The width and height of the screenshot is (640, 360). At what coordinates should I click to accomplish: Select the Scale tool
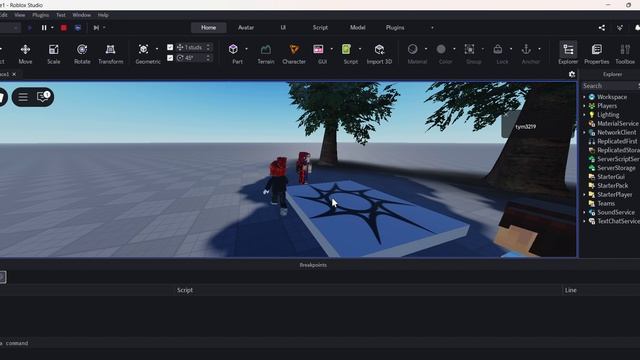pos(53,53)
